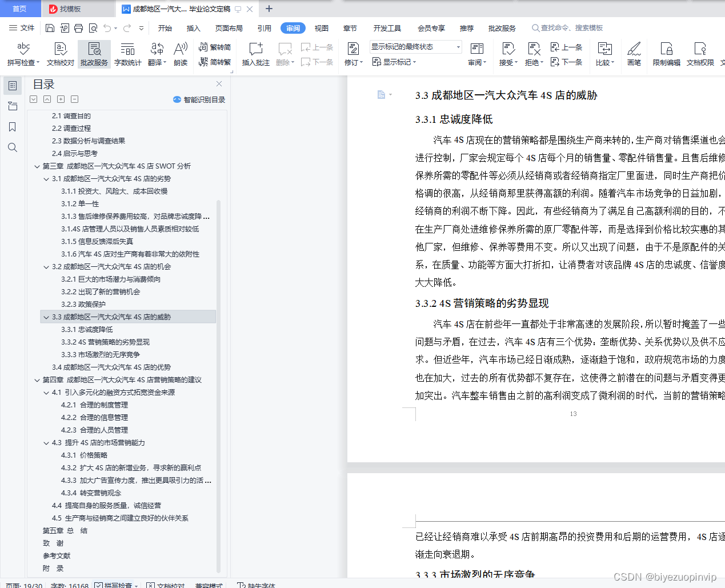Collapse the 第三章 SWOT 分析 chapter node
The height and width of the screenshot is (588, 725).
point(37,166)
